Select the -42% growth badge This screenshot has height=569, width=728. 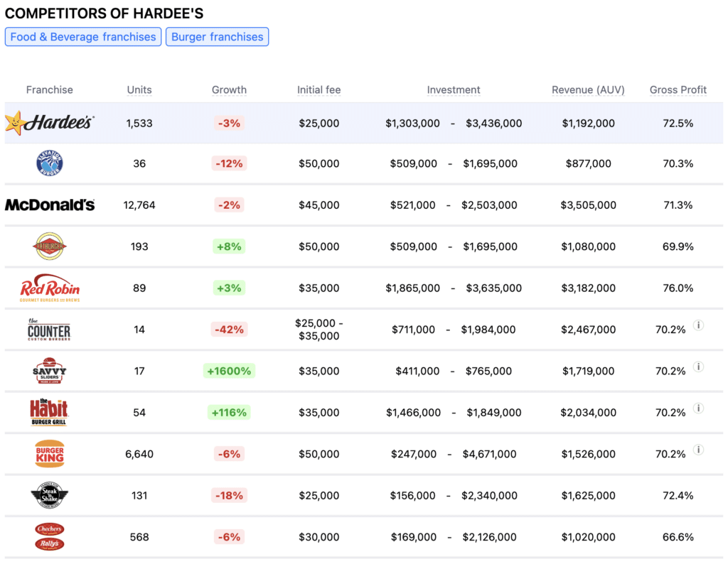click(x=230, y=329)
